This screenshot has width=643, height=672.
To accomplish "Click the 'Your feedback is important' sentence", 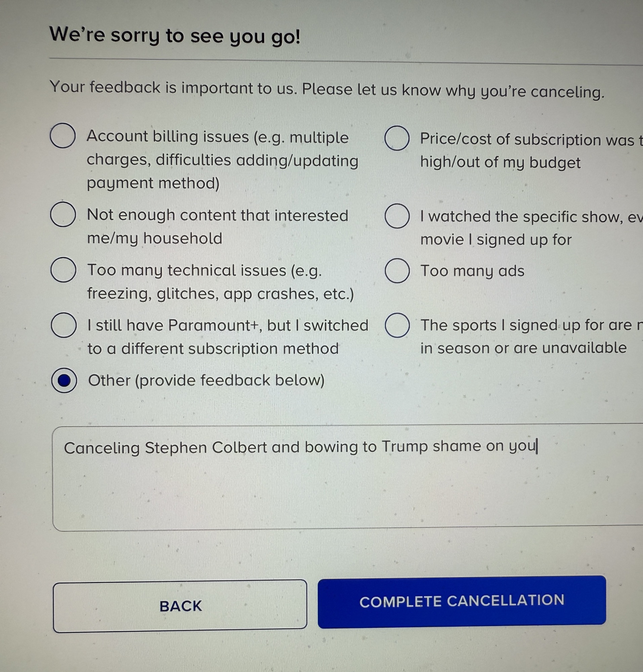I will coord(327,89).
